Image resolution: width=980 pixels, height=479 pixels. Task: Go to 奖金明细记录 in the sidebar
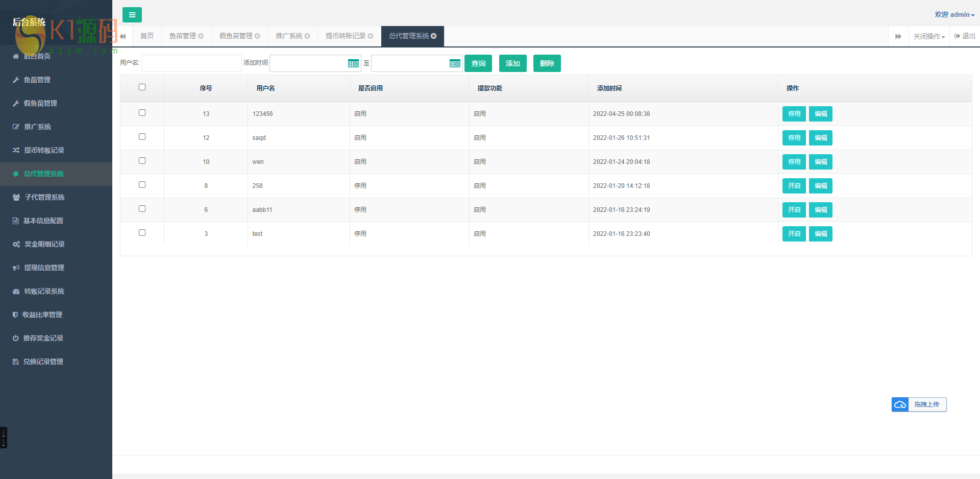pyautogui.click(x=44, y=244)
